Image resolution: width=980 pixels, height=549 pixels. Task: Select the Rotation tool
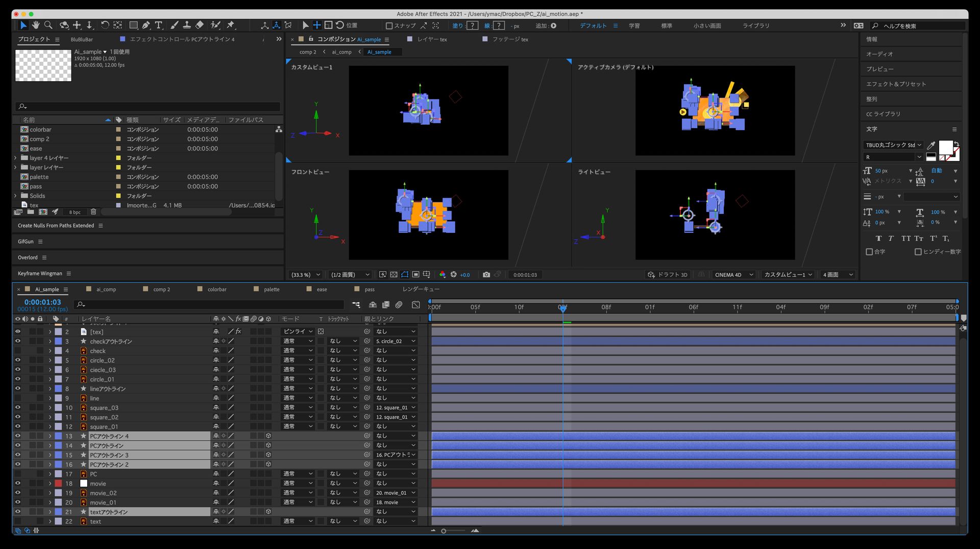105,25
